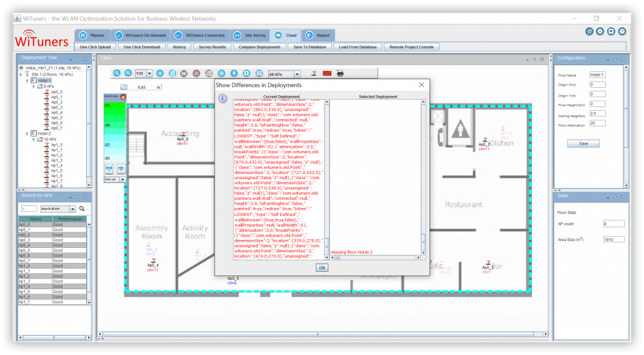Screen dimensions: 644x355
Task: Open the zoom level 130 dropdown
Action: pos(149,74)
